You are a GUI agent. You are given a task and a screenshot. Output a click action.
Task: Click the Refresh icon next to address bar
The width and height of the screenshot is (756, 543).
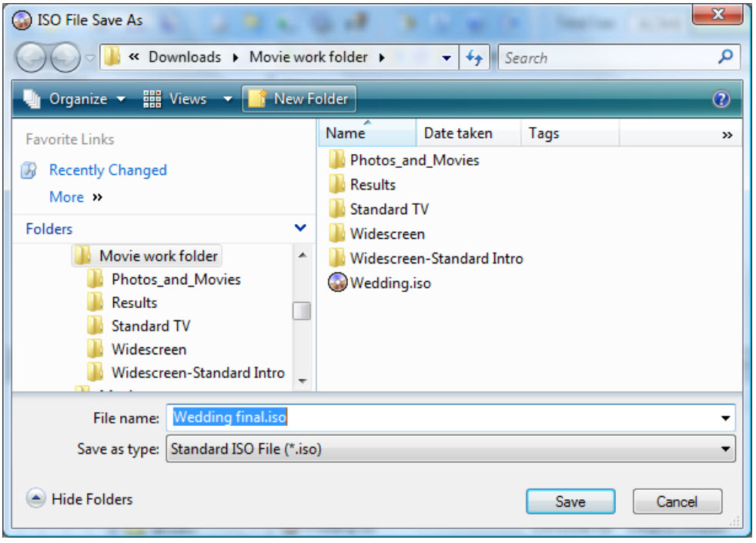474,58
